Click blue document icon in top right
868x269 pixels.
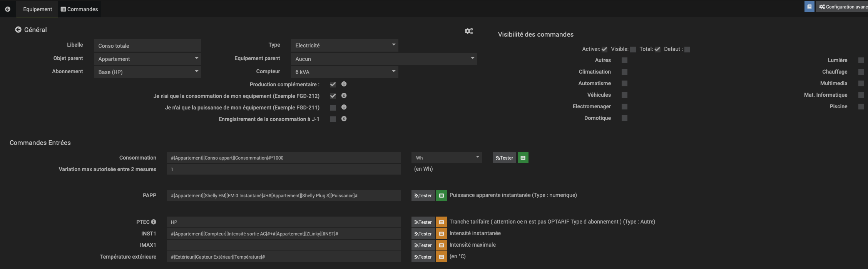tap(809, 7)
